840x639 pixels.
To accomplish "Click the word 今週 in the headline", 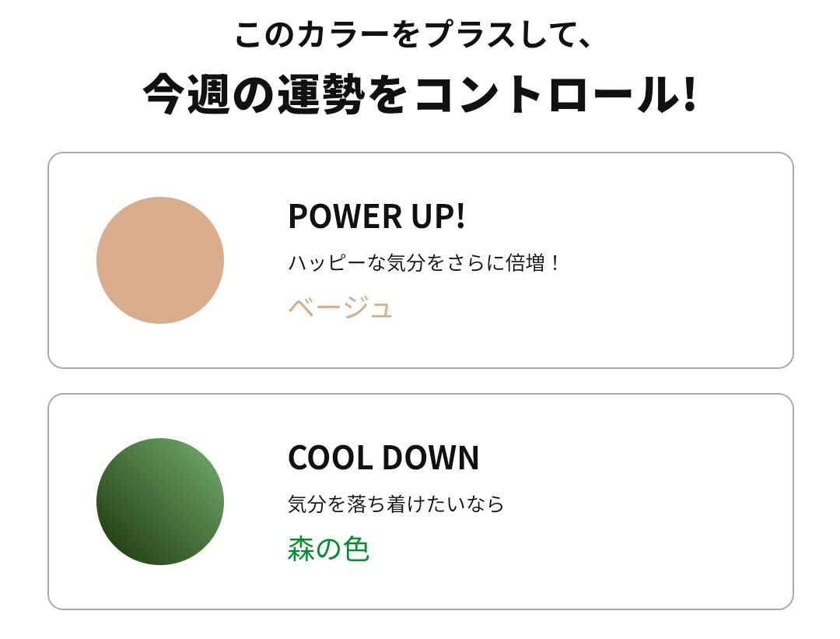I will click(187, 95).
